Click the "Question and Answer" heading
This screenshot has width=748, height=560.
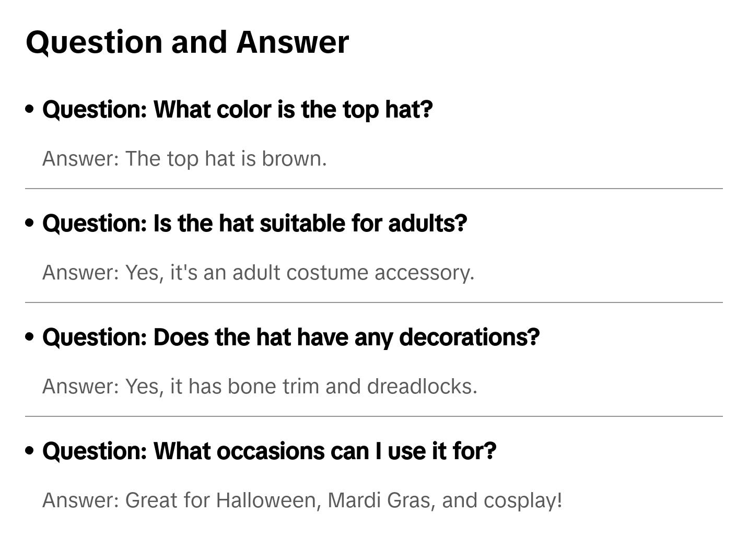tap(187, 42)
